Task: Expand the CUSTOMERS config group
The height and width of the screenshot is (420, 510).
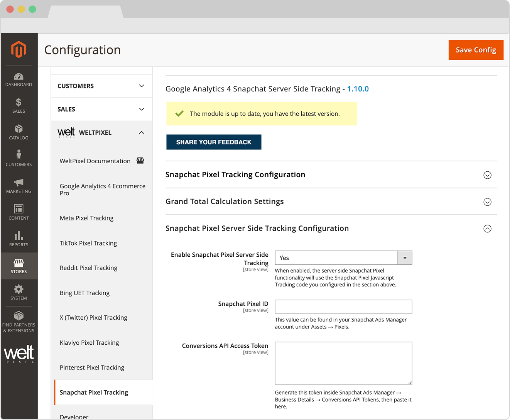Action: coord(101,86)
